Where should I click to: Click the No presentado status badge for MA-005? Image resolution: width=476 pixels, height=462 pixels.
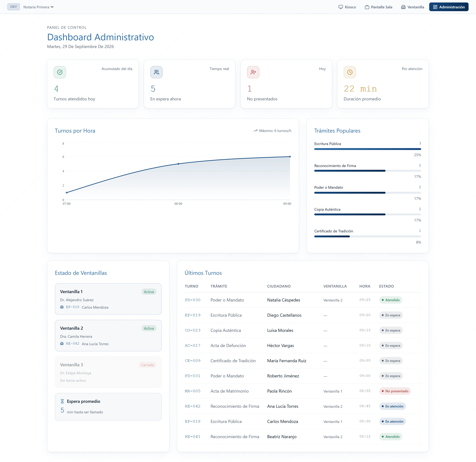(395, 391)
